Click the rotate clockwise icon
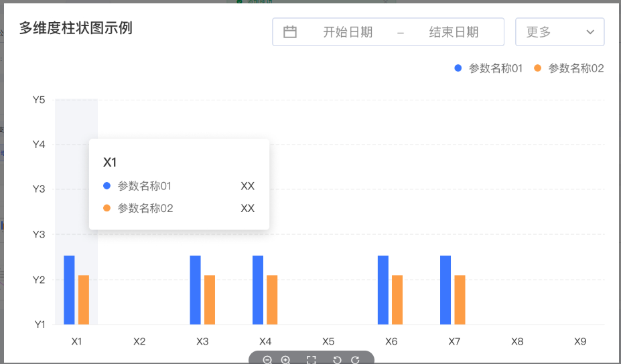The width and height of the screenshot is (621, 364). (356, 360)
